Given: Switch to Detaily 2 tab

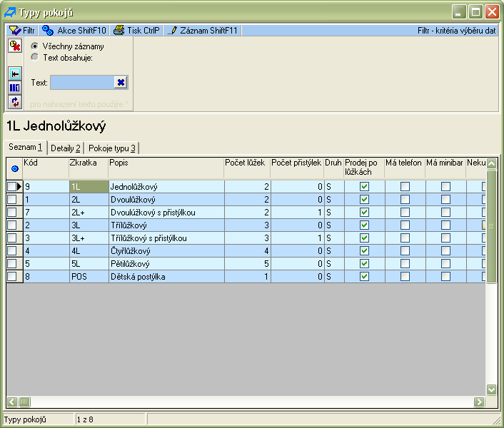Looking at the screenshot, I should coord(66,148).
